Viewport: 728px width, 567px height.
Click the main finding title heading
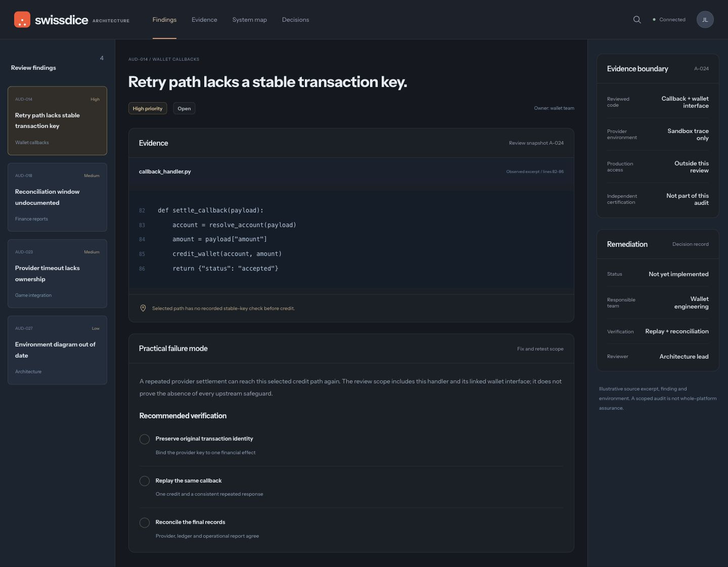(267, 82)
